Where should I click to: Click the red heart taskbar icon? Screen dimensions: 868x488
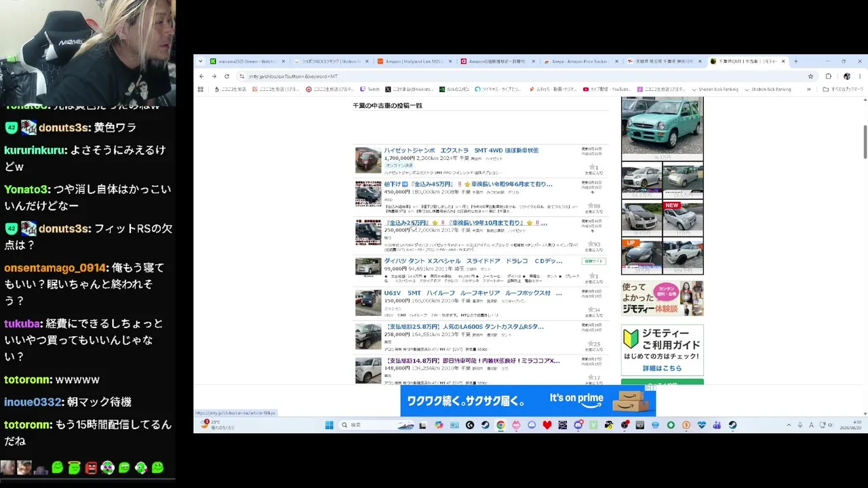(x=547, y=425)
